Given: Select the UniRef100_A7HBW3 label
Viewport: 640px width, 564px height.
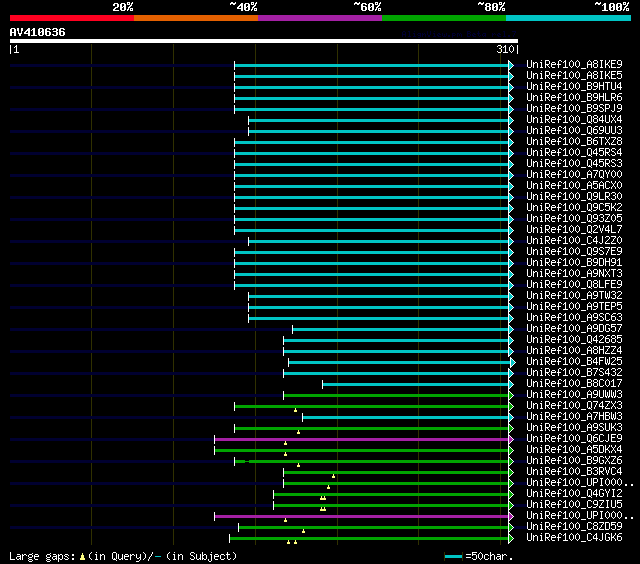Looking at the screenshot, I should click(x=574, y=417).
